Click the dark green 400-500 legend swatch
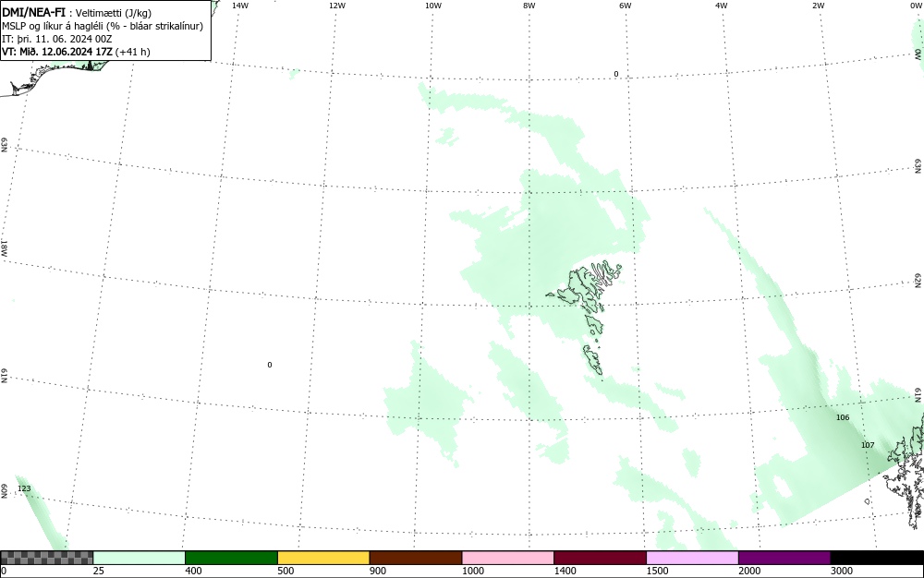The image size is (924, 578). point(231,558)
